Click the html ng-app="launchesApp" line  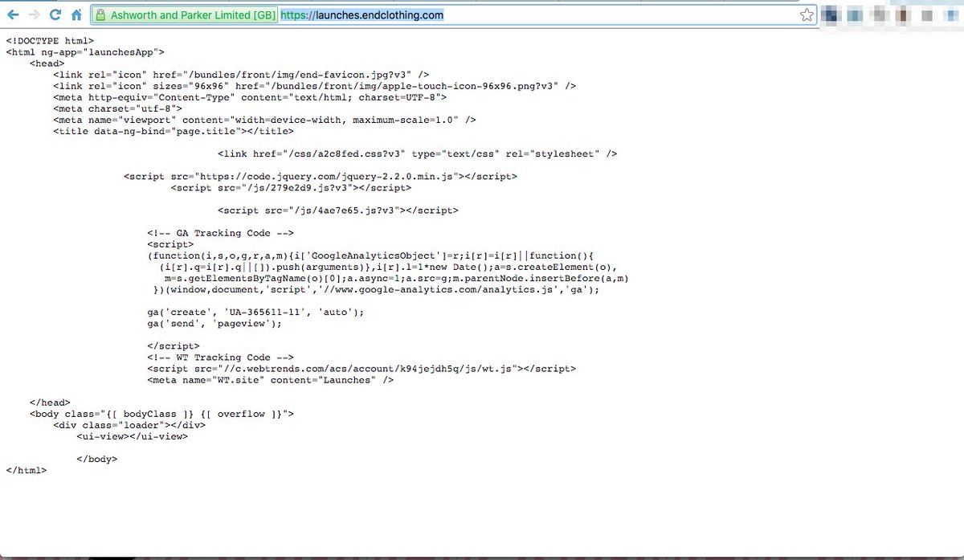tap(85, 52)
